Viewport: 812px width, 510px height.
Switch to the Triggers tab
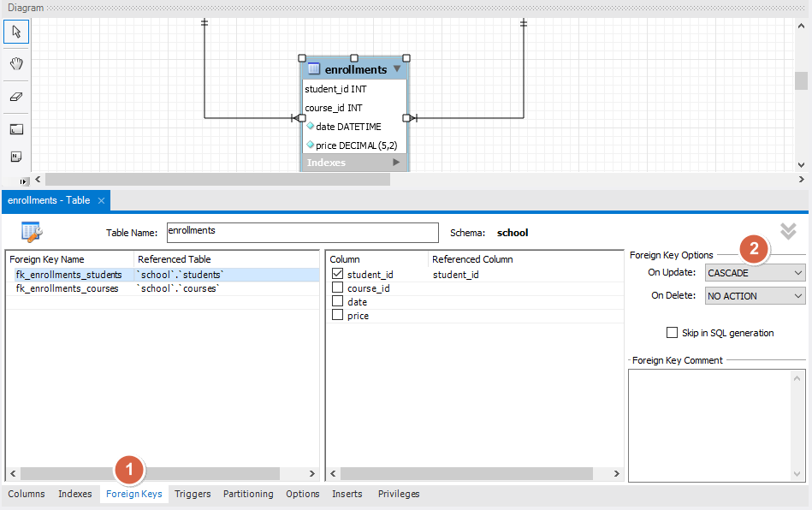[x=193, y=494]
